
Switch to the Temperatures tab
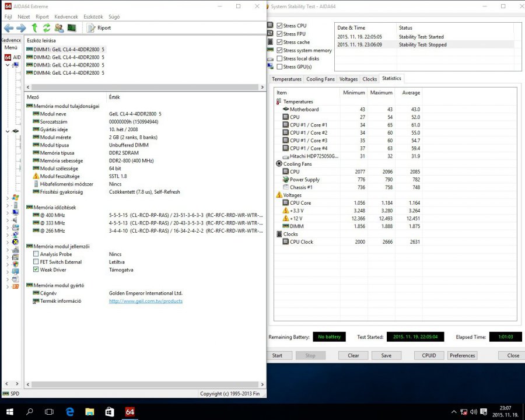point(286,79)
